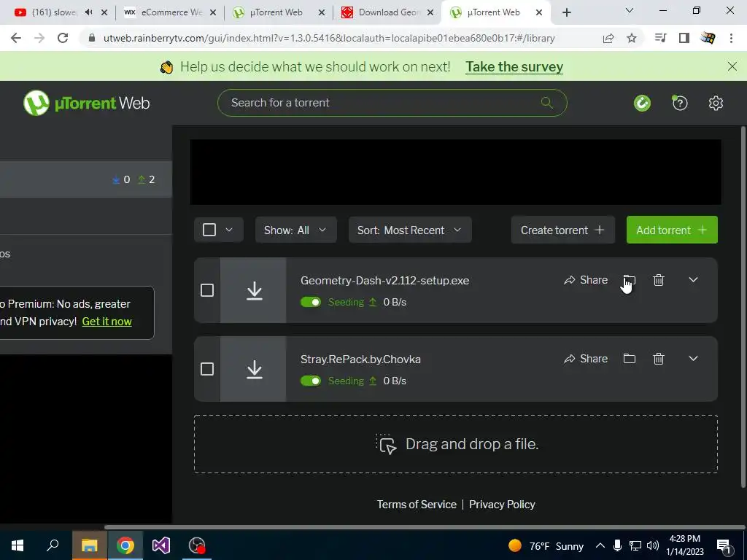Reload the current page

(x=63, y=38)
